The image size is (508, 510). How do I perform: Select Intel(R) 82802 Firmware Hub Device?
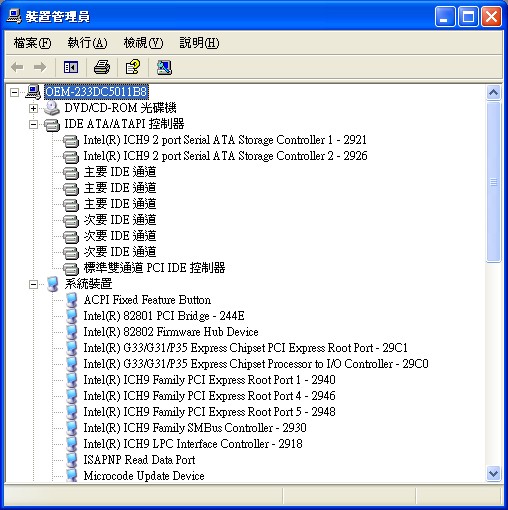[x=171, y=332]
